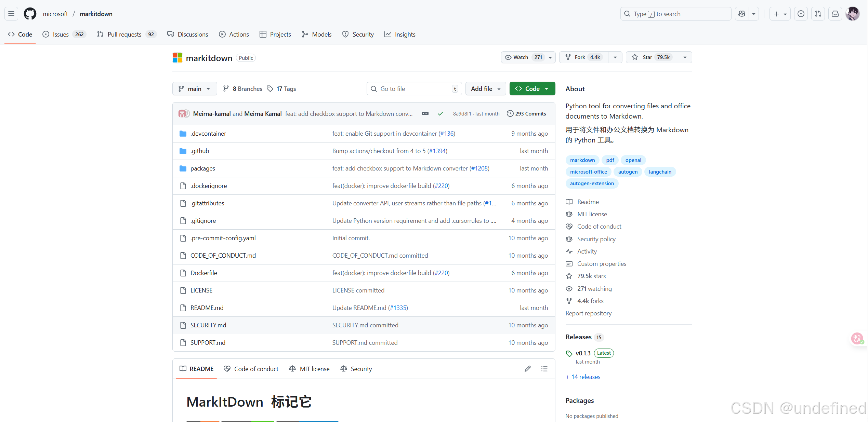868x422 pixels.
Task: Watch the repository with Watch button
Action: pyautogui.click(x=523, y=57)
